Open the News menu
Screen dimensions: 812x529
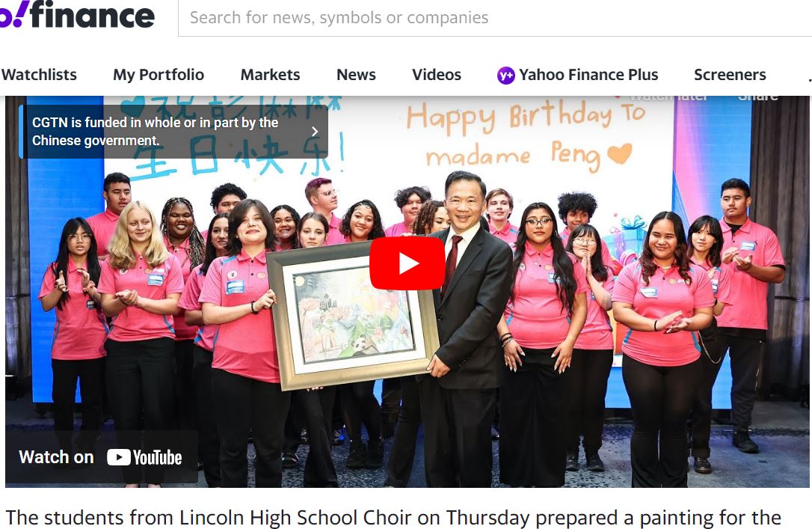click(x=357, y=75)
